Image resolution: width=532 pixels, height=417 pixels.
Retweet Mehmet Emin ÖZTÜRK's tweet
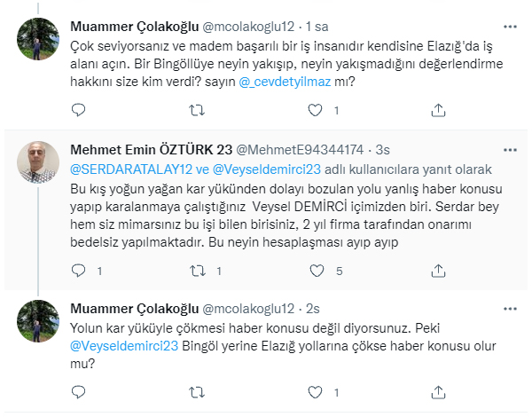pyautogui.click(x=198, y=271)
